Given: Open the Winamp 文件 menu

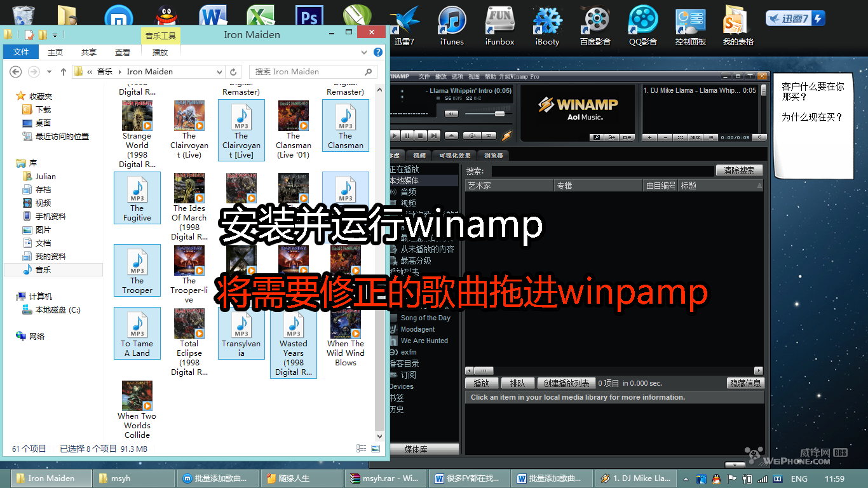Looking at the screenshot, I should pos(424,77).
